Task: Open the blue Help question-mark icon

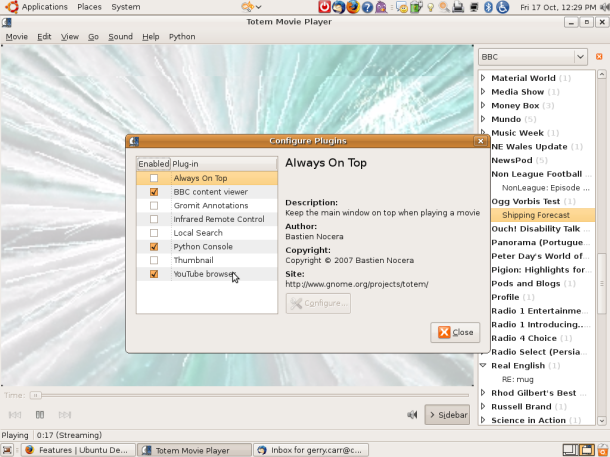Action: [367, 7]
